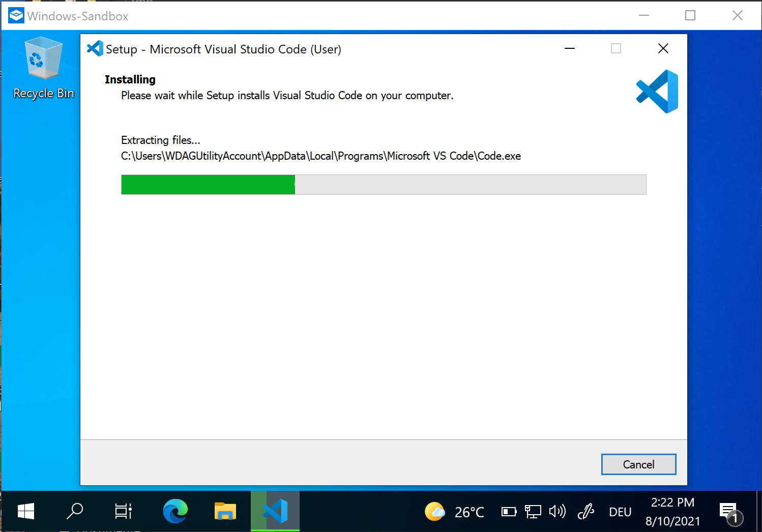The image size is (762, 532).
Task: Click the Setup window title text
Action: pyautogui.click(x=223, y=49)
